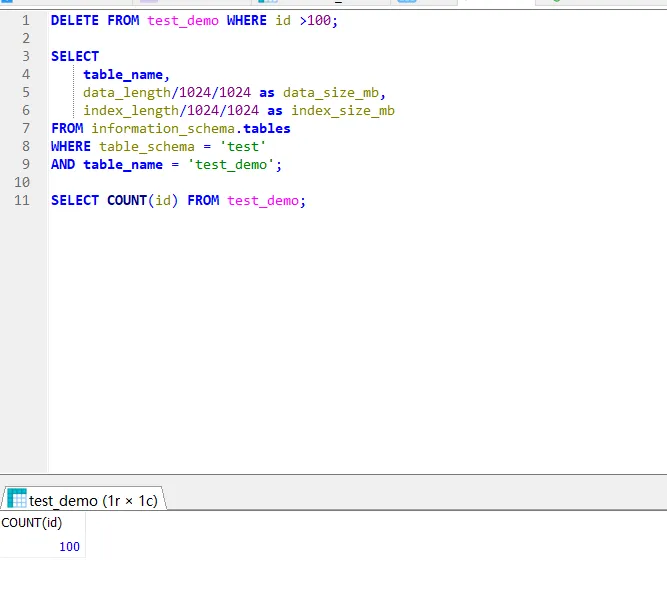This screenshot has height=591, width=667.
Task: Click line number 7 in the gutter
Action: click(x=25, y=128)
